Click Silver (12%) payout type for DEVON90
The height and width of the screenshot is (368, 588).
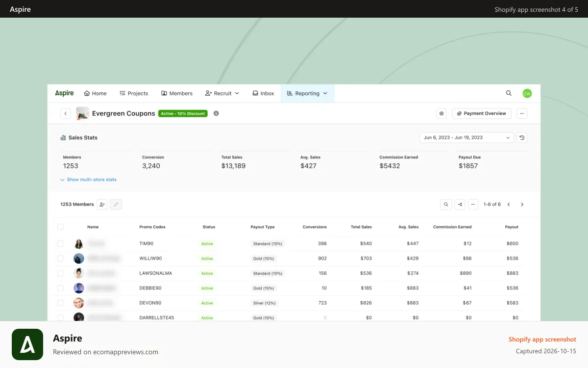(x=264, y=303)
